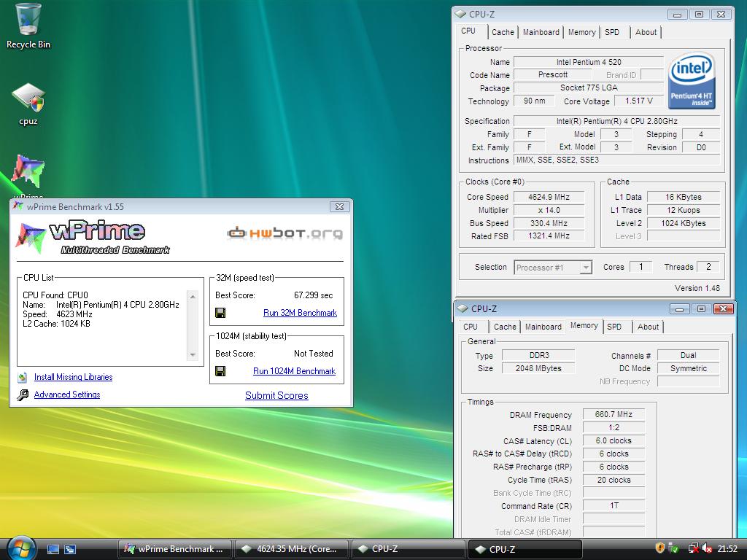The image size is (747, 560).
Task: Open the Windows Start orb
Action: (21, 548)
